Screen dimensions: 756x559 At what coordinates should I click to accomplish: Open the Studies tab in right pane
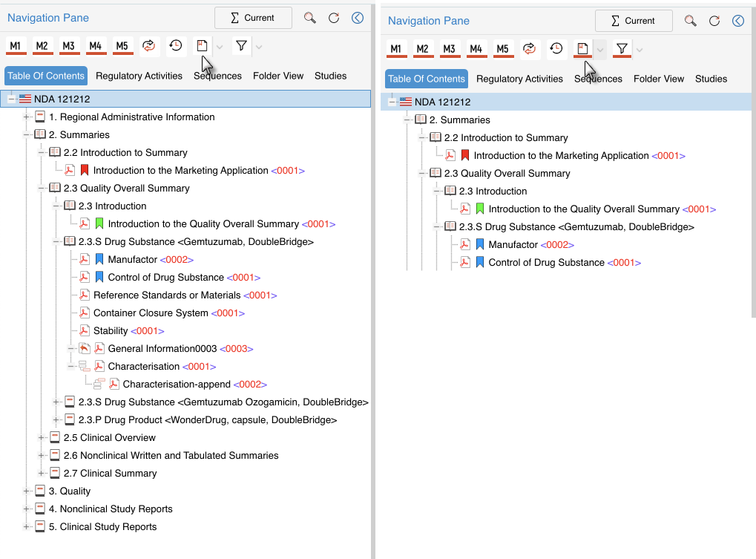pyautogui.click(x=711, y=79)
